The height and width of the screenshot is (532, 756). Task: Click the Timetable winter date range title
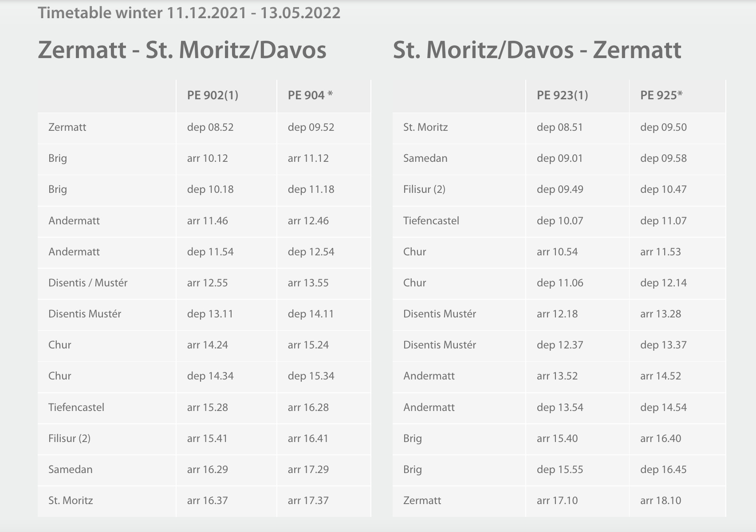[x=189, y=12]
